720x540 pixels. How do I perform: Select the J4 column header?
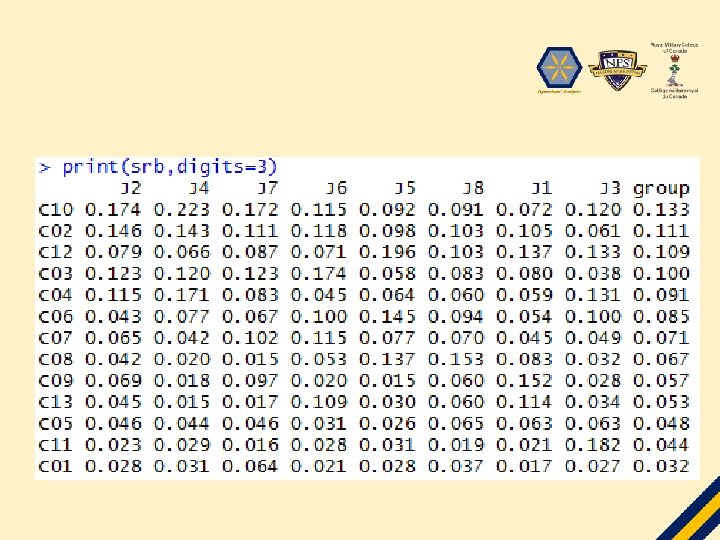click(199, 188)
